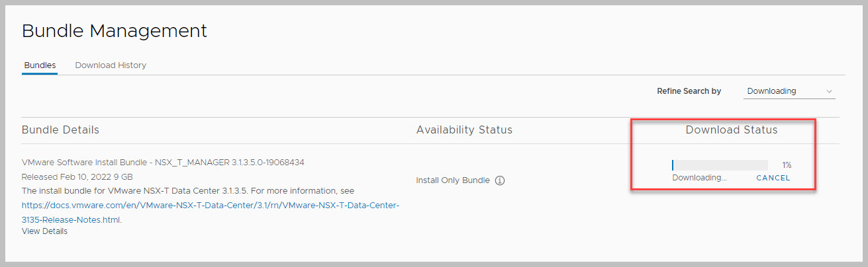The height and width of the screenshot is (267, 868).
Task: Click the install bundle description sentence
Action: click(187, 191)
